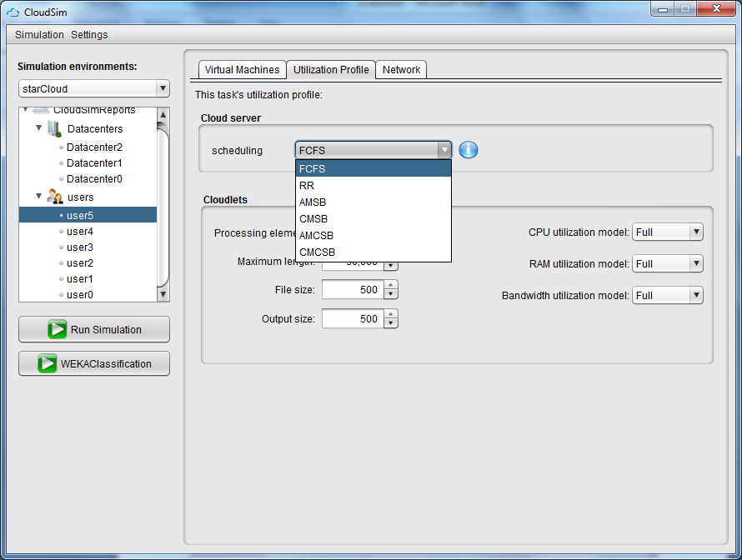Close the CloudSim window
742x560 pixels.
[x=716, y=9]
